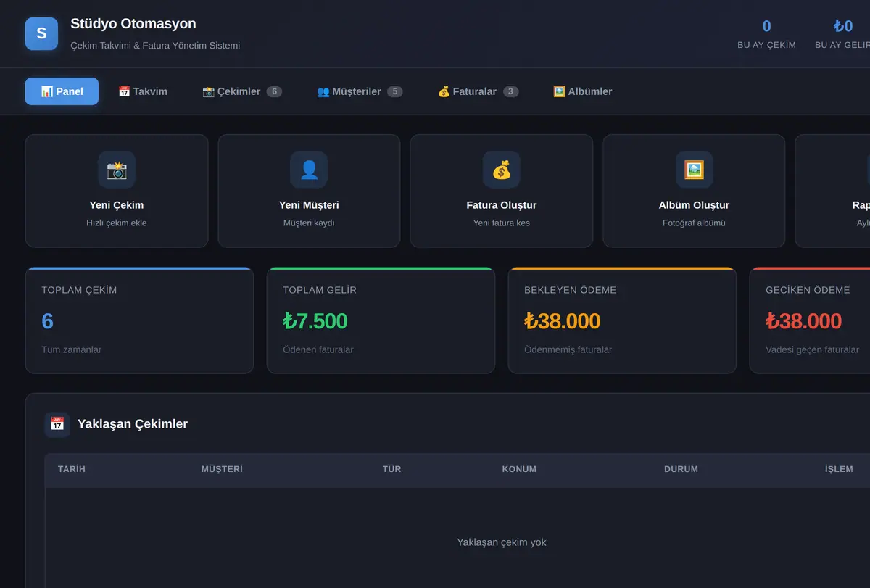Click the Durum column header
Screen dimensions: 870x588
point(681,469)
